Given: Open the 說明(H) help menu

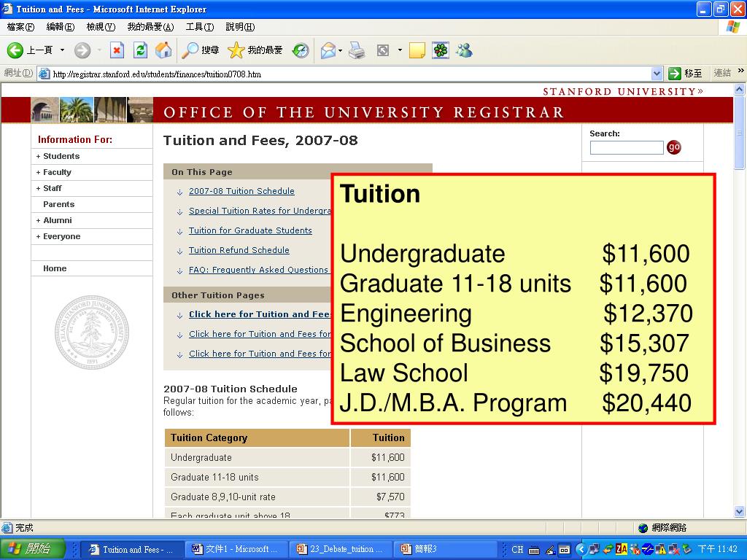Looking at the screenshot, I should (x=240, y=27).
